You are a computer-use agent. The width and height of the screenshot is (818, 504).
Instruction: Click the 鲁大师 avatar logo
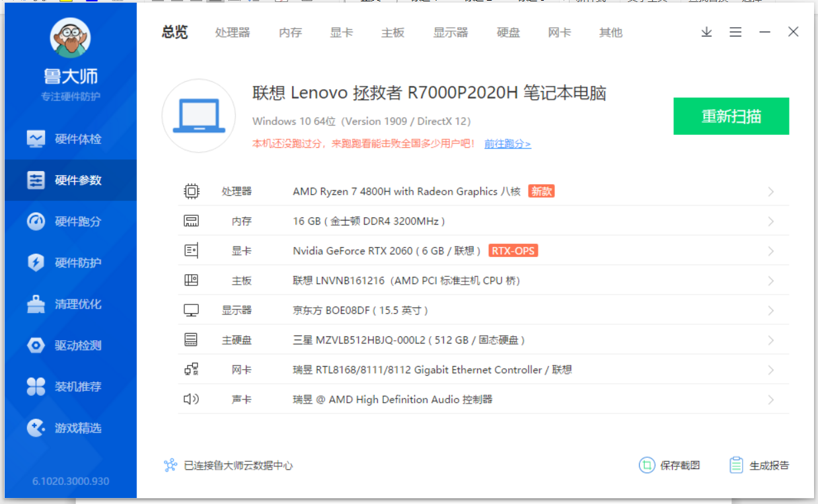(70, 38)
